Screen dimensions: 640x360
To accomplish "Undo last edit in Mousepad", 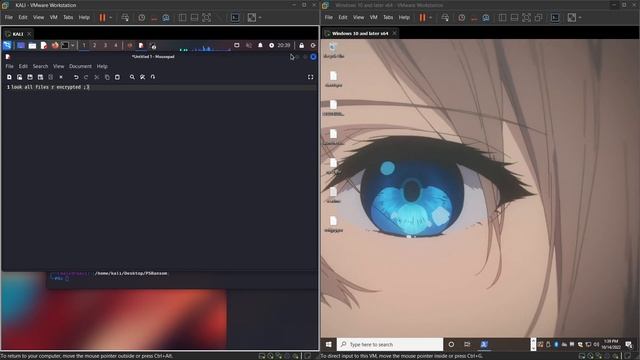I will [76, 77].
